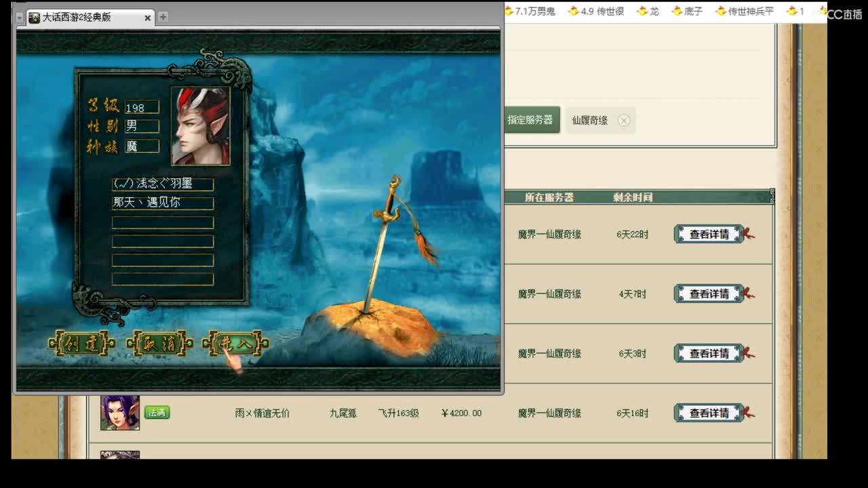
Task: Click the chick icon beside 龙 bookmark
Action: [x=642, y=11]
